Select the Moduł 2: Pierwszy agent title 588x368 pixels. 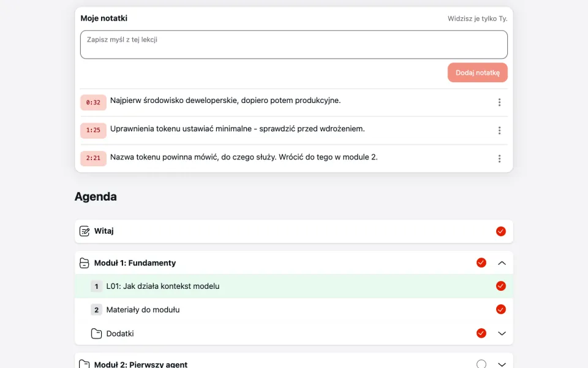click(x=141, y=364)
